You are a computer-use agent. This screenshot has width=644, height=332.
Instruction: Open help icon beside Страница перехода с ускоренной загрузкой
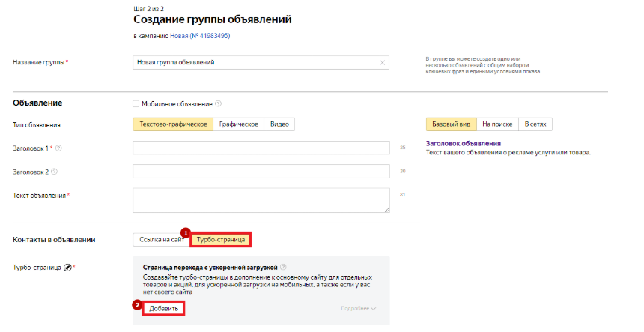[283, 267]
